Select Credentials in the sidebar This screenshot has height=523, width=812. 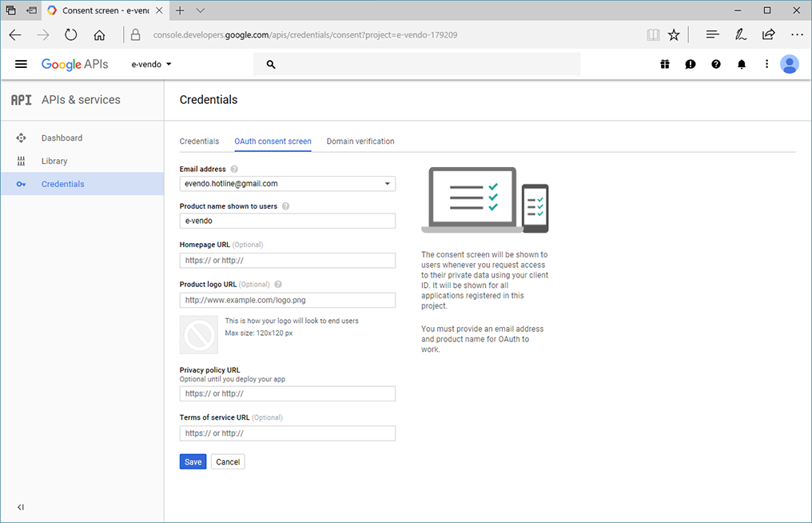tap(62, 184)
